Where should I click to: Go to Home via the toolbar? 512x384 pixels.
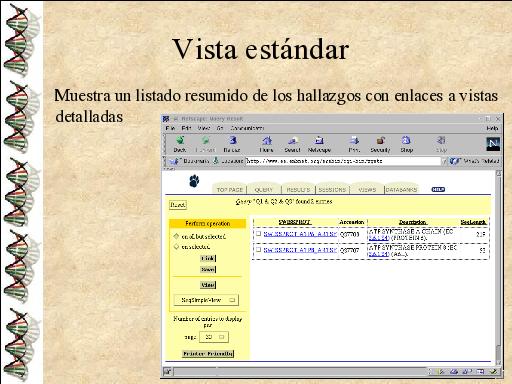point(266,144)
